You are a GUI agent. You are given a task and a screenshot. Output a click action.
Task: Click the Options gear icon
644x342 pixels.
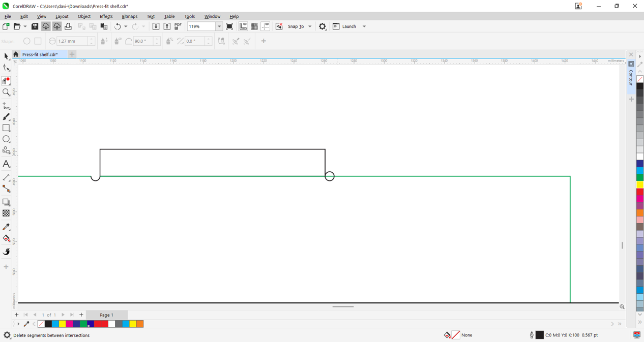point(323,26)
